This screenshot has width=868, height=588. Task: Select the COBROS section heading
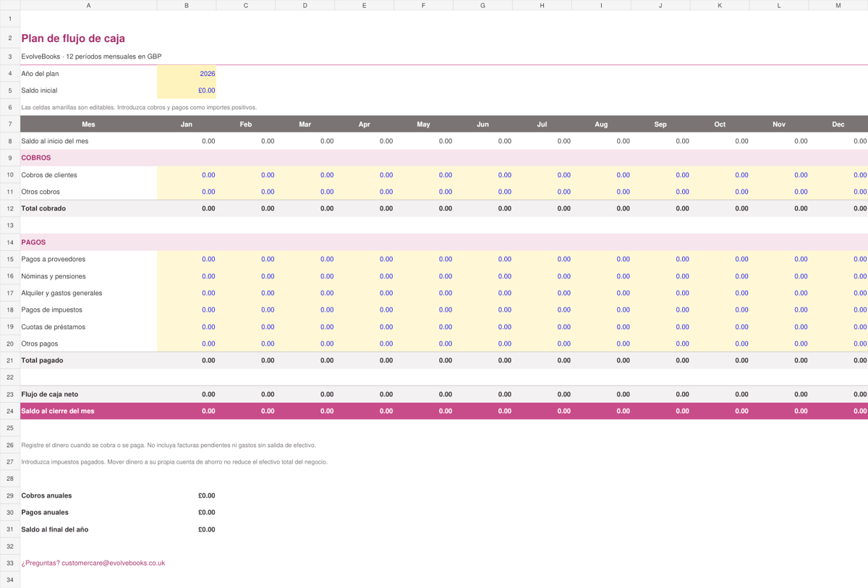(36, 158)
